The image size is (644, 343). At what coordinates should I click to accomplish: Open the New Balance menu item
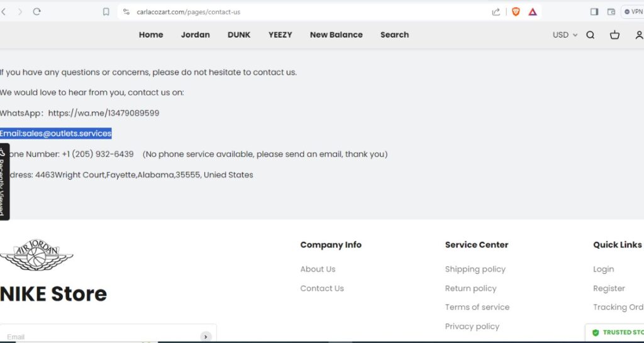pyautogui.click(x=336, y=35)
